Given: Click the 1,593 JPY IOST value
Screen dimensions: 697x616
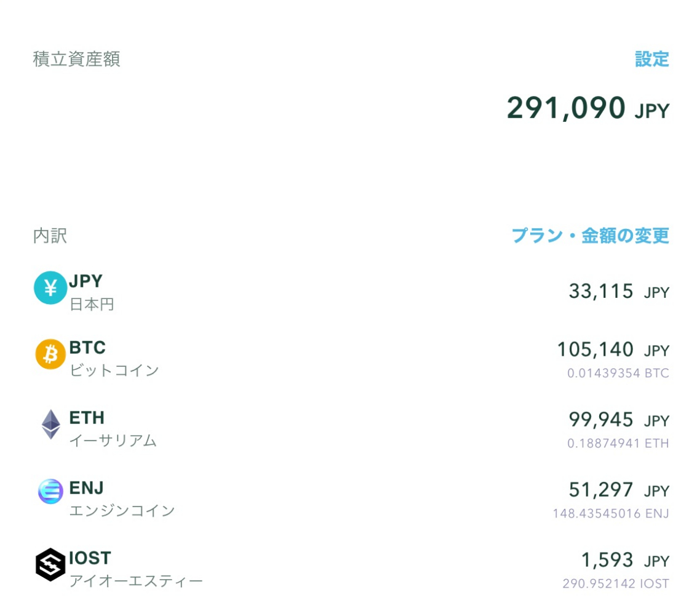Looking at the screenshot, I should point(624,561).
